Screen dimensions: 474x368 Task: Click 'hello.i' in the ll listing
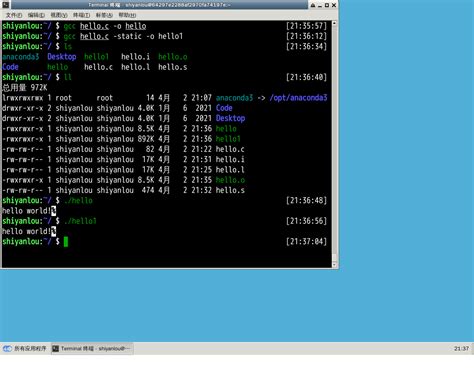tap(230, 159)
